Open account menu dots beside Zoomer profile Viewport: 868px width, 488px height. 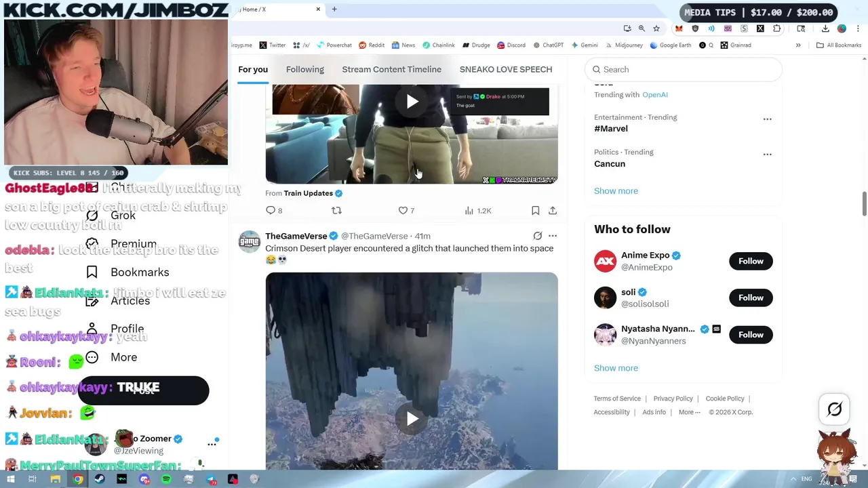pos(212,444)
